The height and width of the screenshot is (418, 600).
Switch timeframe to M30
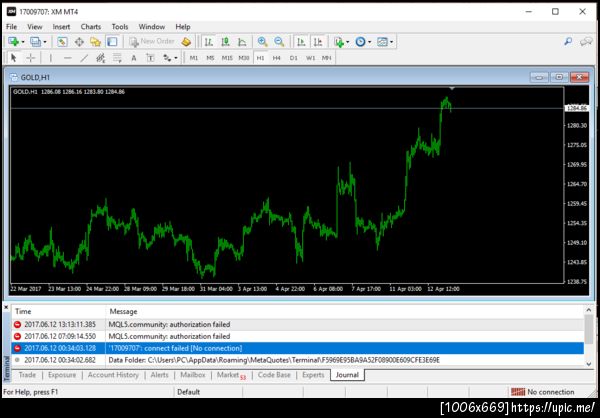244,58
